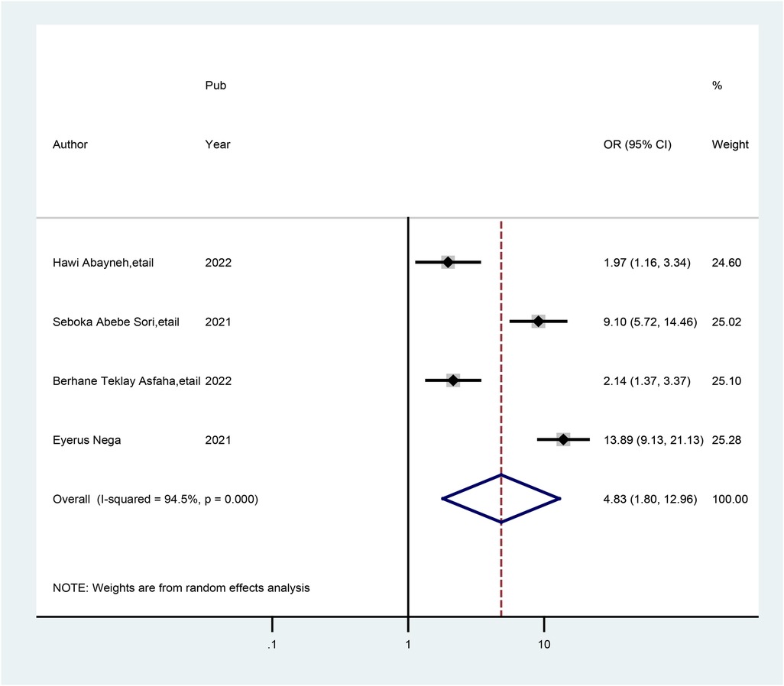Click the x-axis label '1'
The width and height of the screenshot is (784, 686).
(408, 645)
